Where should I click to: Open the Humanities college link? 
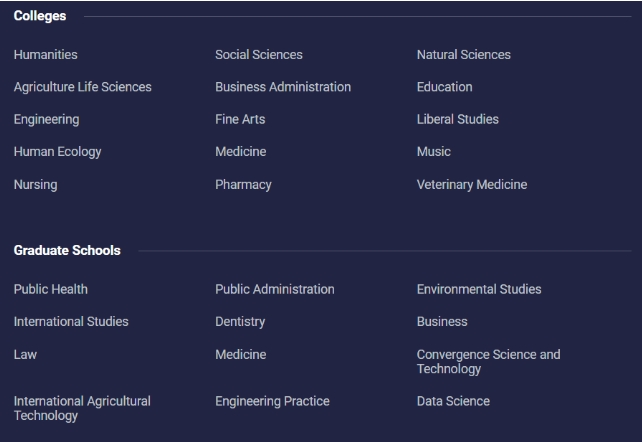click(45, 54)
